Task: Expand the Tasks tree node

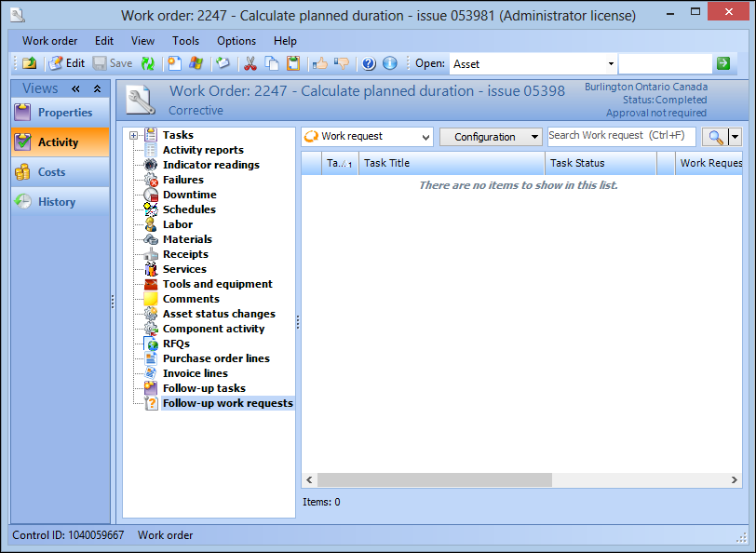Action: click(133, 136)
